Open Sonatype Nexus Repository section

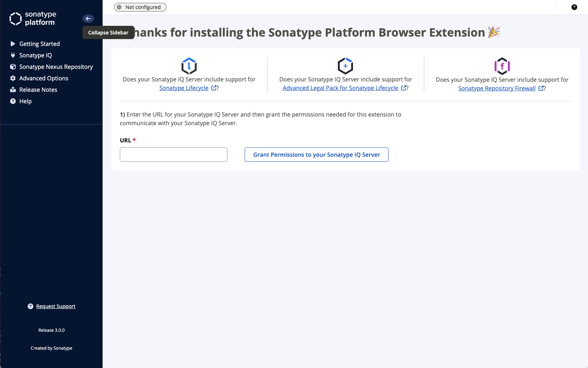pos(56,67)
